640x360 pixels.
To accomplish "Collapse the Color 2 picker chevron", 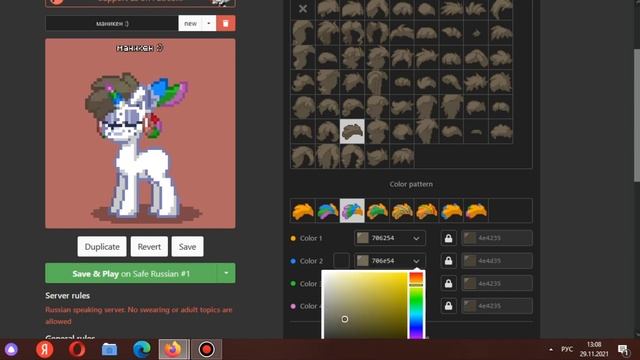I will (416, 261).
